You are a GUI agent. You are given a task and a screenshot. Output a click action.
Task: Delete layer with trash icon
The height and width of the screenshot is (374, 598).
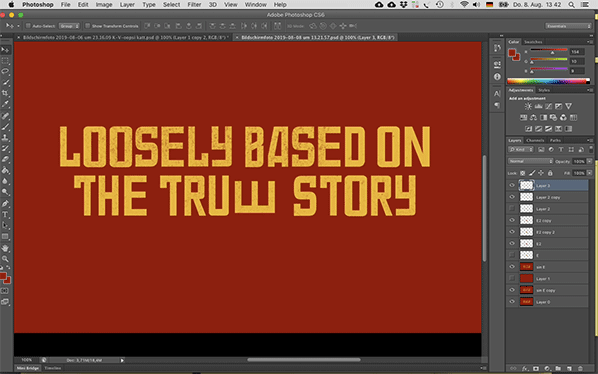(580, 369)
